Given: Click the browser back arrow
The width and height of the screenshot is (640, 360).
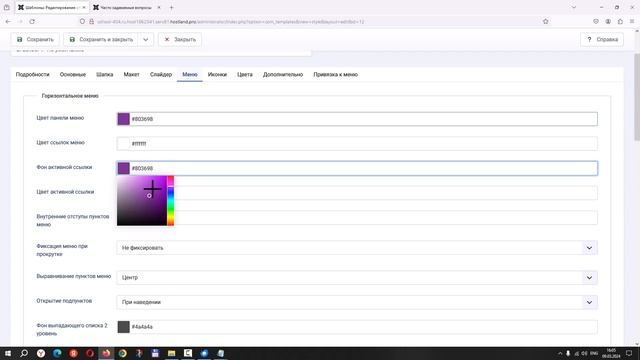Looking at the screenshot, I should [8, 22].
